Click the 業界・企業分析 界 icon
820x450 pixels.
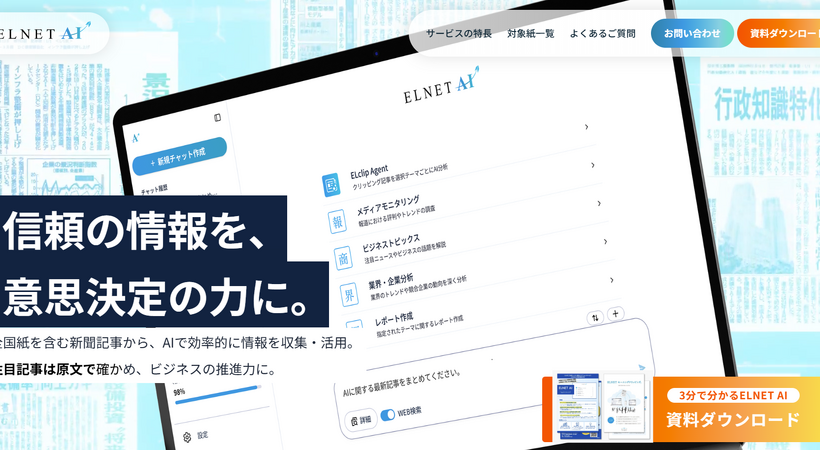coord(349,296)
